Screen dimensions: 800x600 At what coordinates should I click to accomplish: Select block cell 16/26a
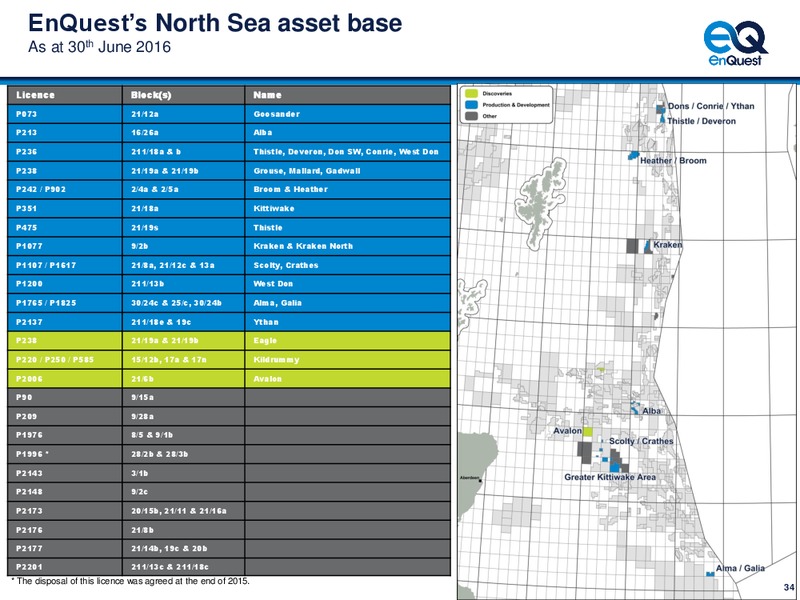coord(184,133)
